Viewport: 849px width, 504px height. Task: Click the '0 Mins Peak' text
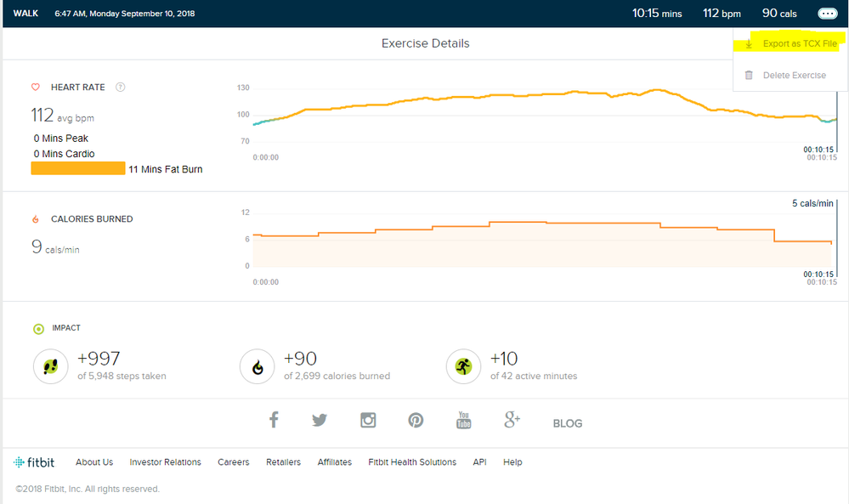pos(60,139)
